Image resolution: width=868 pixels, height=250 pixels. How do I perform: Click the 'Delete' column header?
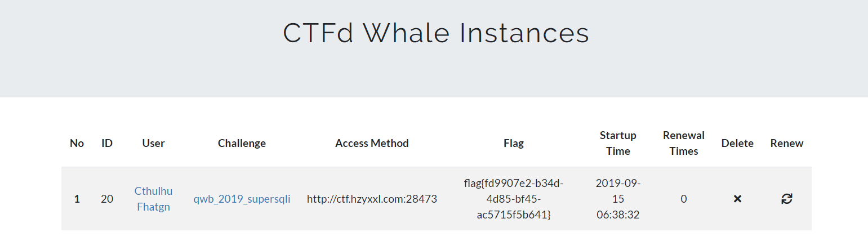pos(737,143)
